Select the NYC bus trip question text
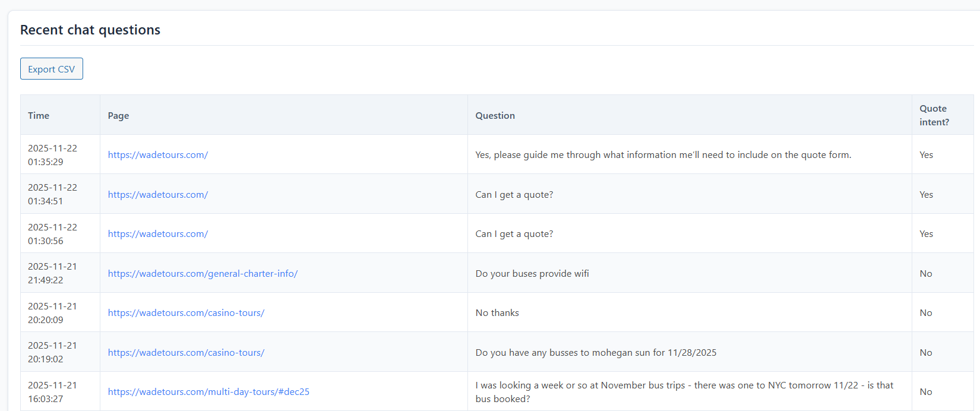 click(x=684, y=392)
